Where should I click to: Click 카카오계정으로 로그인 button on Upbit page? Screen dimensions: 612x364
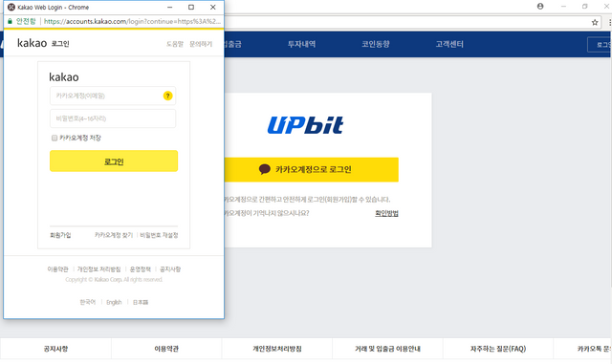311,169
